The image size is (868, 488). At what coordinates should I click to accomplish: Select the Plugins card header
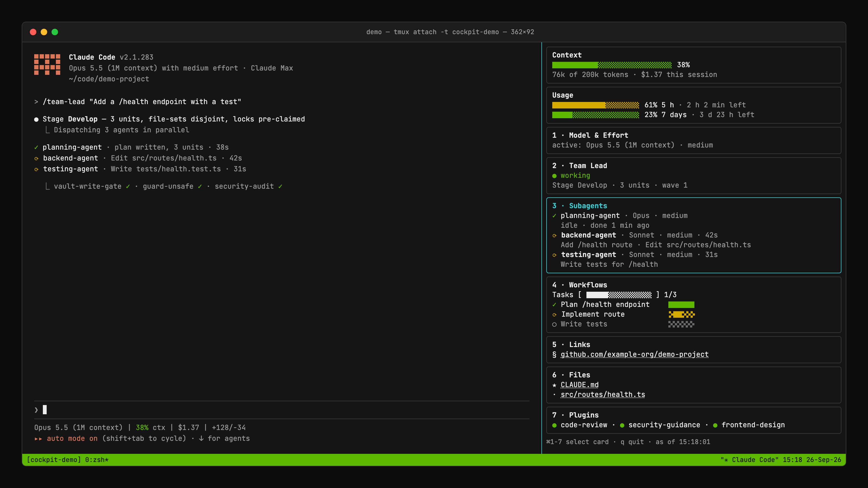[575, 415]
